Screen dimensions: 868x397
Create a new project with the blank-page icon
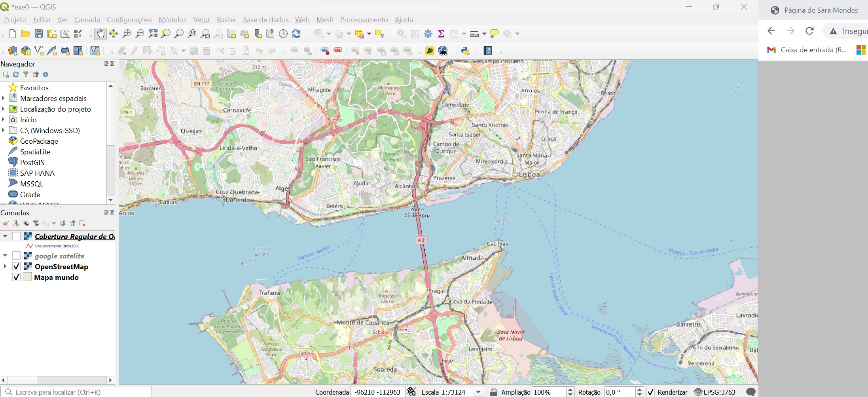click(13, 34)
